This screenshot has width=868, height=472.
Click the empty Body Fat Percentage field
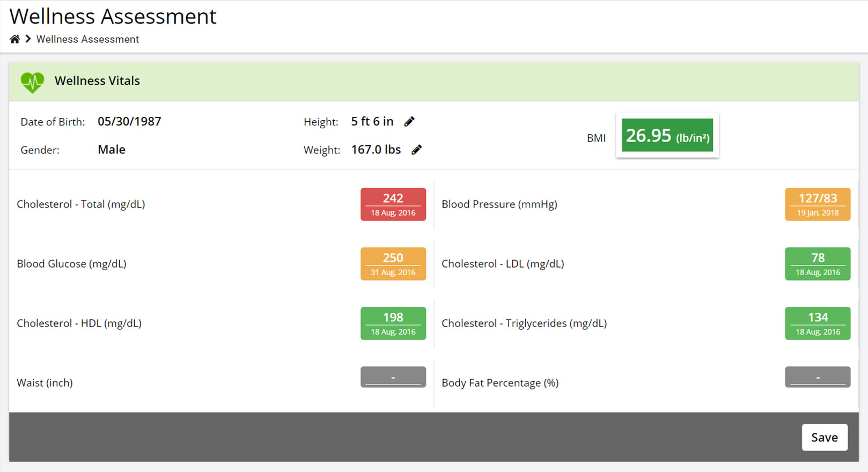[818, 377]
